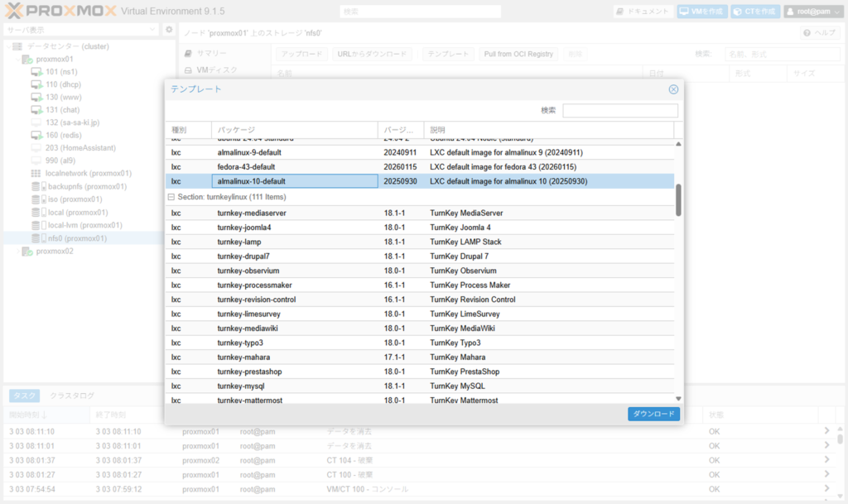Select the localnetwork (proxmox01) entry
The image size is (848, 504).
point(89,174)
